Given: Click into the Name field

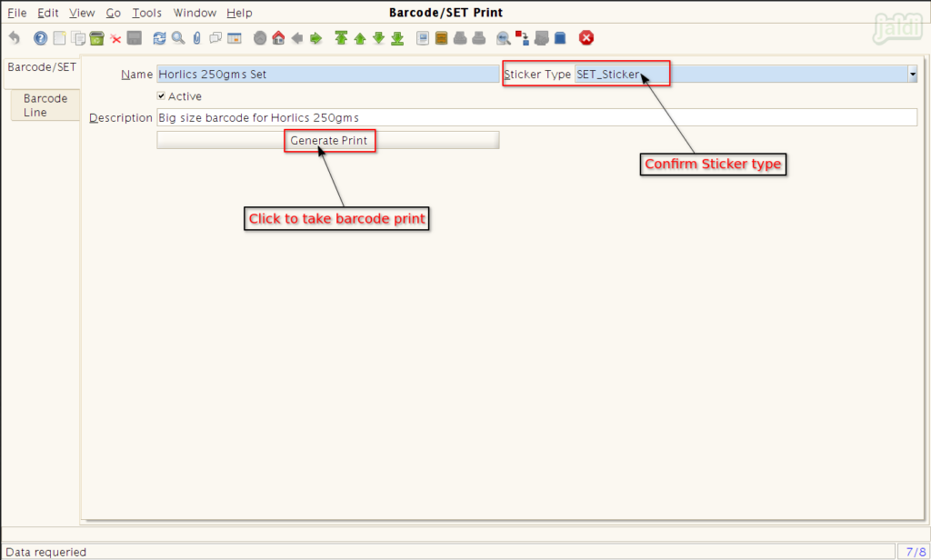Looking at the screenshot, I should point(327,75).
